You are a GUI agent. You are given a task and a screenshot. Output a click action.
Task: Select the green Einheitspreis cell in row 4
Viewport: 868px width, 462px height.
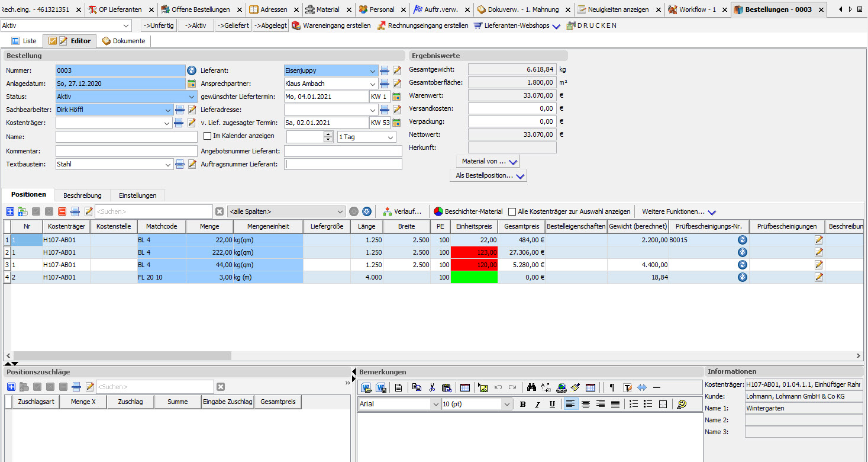pyautogui.click(x=474, y=277)
